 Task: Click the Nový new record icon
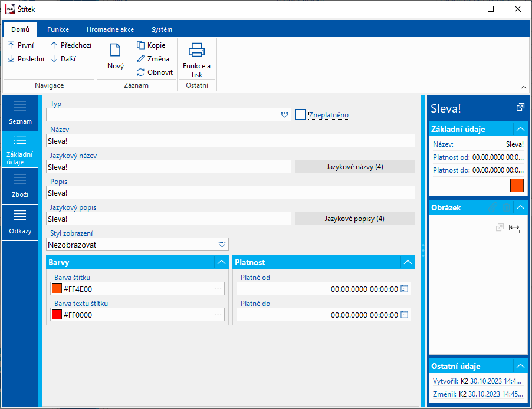116,51
